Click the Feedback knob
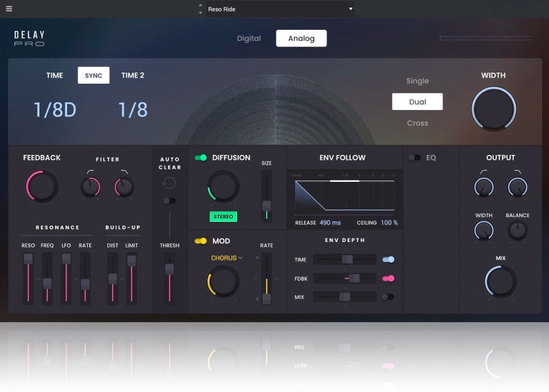 pos(42,187)
